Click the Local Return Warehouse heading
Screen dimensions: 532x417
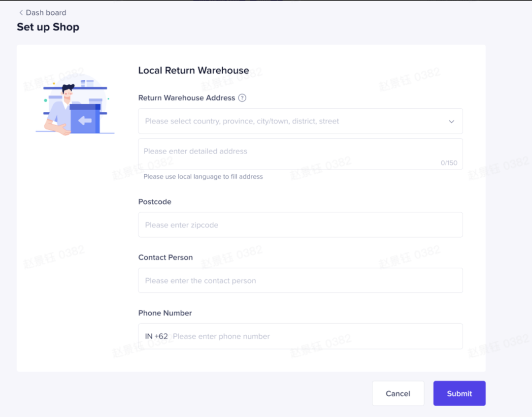coord(194,70)
